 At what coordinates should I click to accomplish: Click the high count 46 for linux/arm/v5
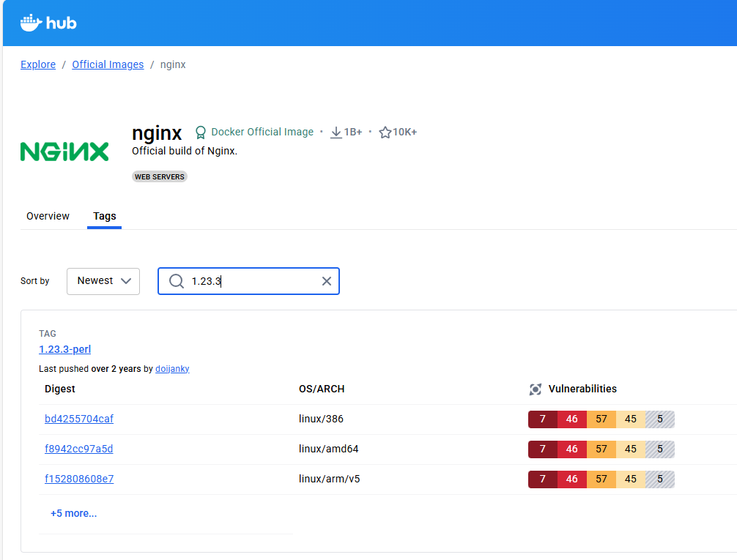[572, 479]
